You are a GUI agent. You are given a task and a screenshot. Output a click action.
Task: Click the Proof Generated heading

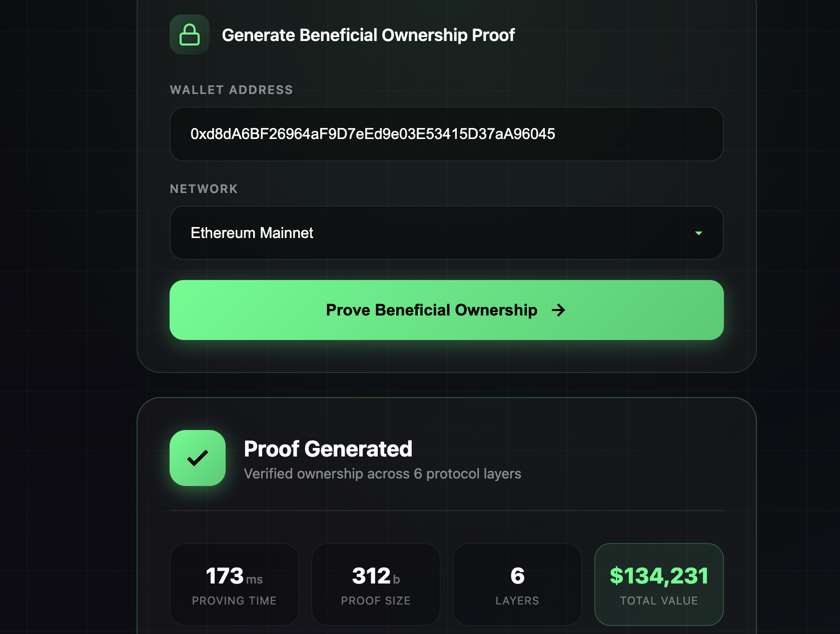pyautogui.click(x=328, y=449)
